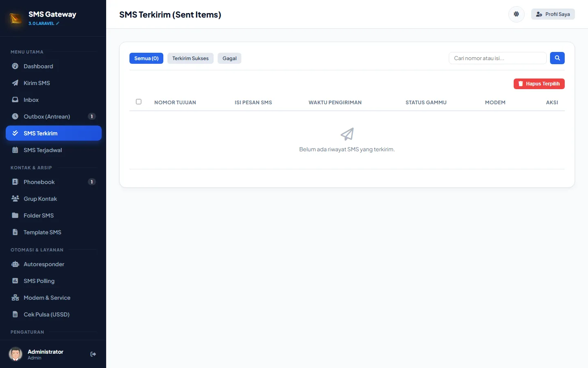The height and width of the screenshot is (368, 588).
Task: Click the edit pencil beside 3.0 LARAVEL
Action: point(58,24)
